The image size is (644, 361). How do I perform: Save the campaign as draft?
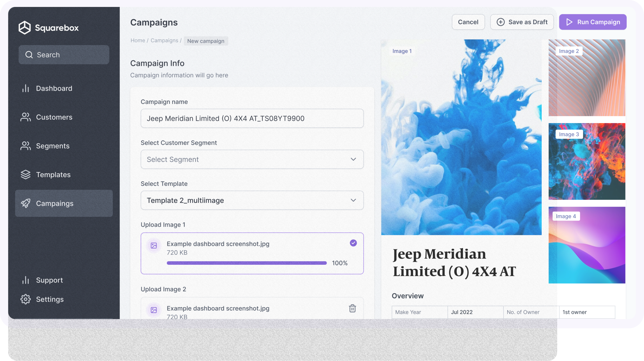point(522,22)
